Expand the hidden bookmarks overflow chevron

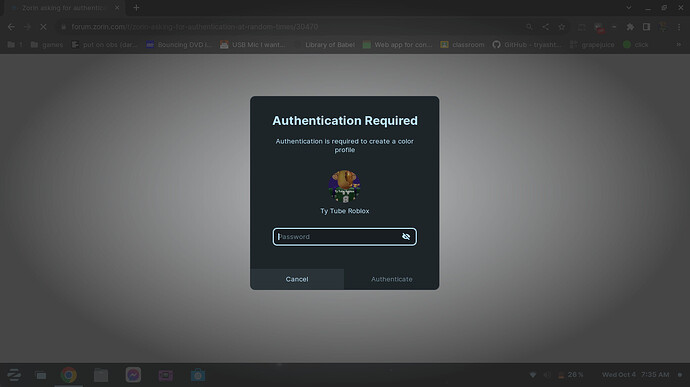point(679,44)
